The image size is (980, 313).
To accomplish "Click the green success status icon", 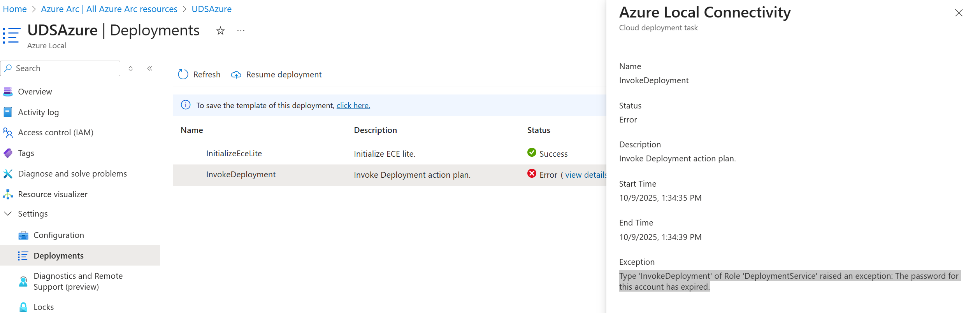I will (x=532, y=152).
